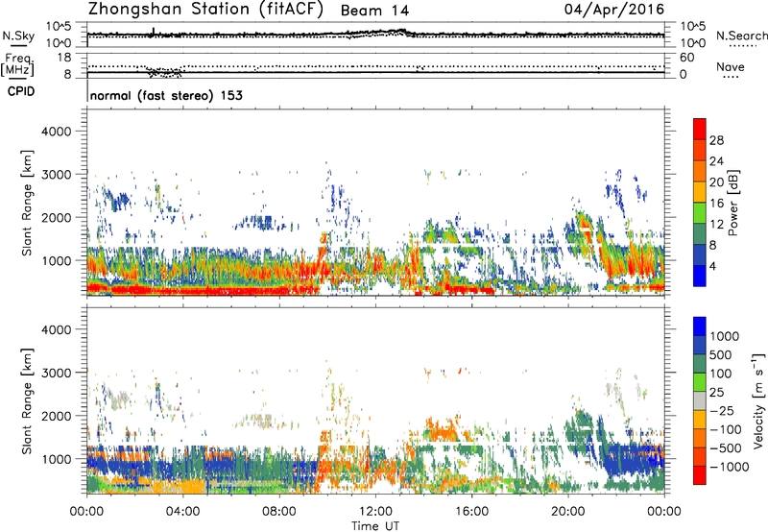
Task: Click the '-25' tick on velocity colorbar
Action: pyautogui.click(x=723, y=410)
